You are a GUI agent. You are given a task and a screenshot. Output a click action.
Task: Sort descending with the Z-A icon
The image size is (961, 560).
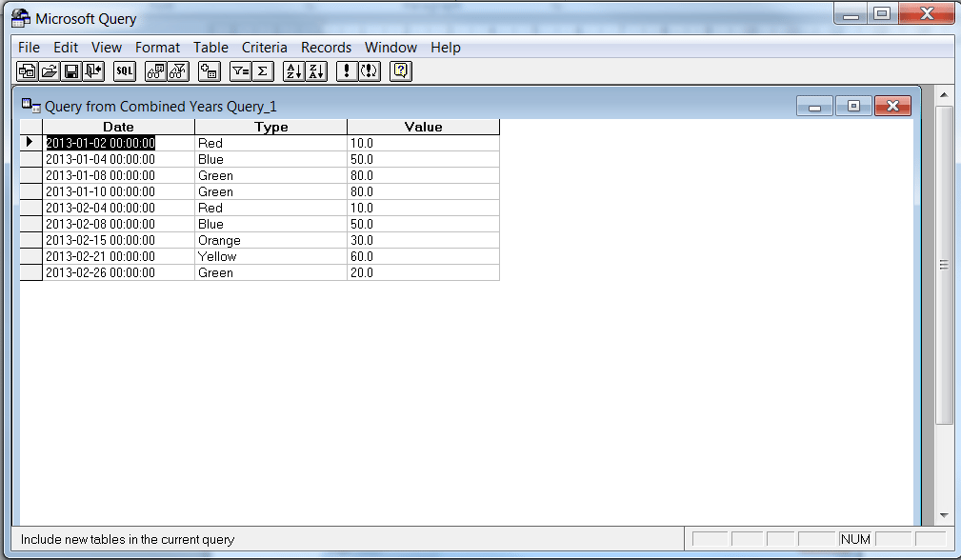point(316,71)
